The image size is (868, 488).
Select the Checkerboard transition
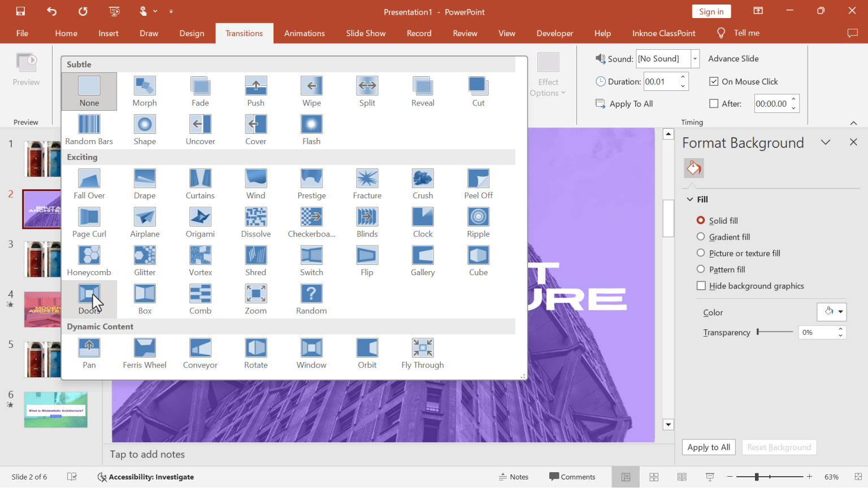311,221
